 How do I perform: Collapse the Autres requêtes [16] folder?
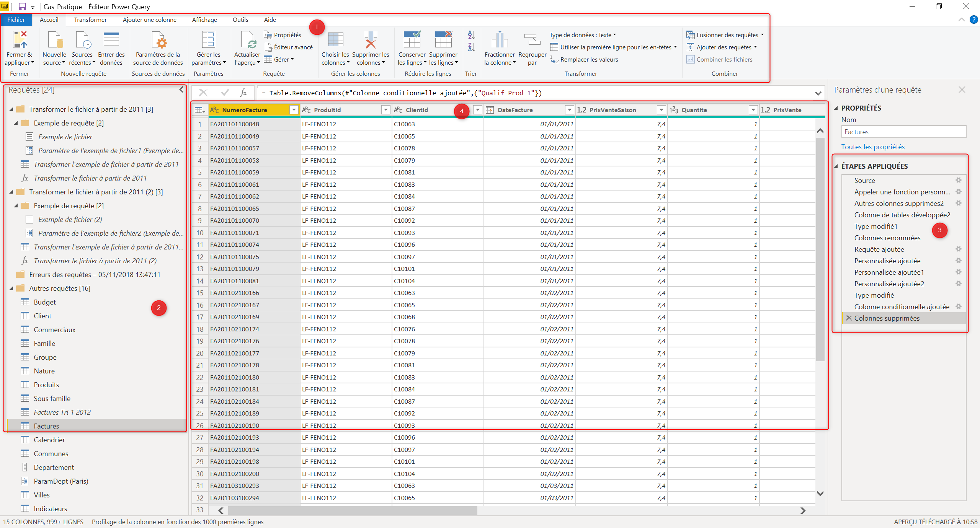(11, 288)
